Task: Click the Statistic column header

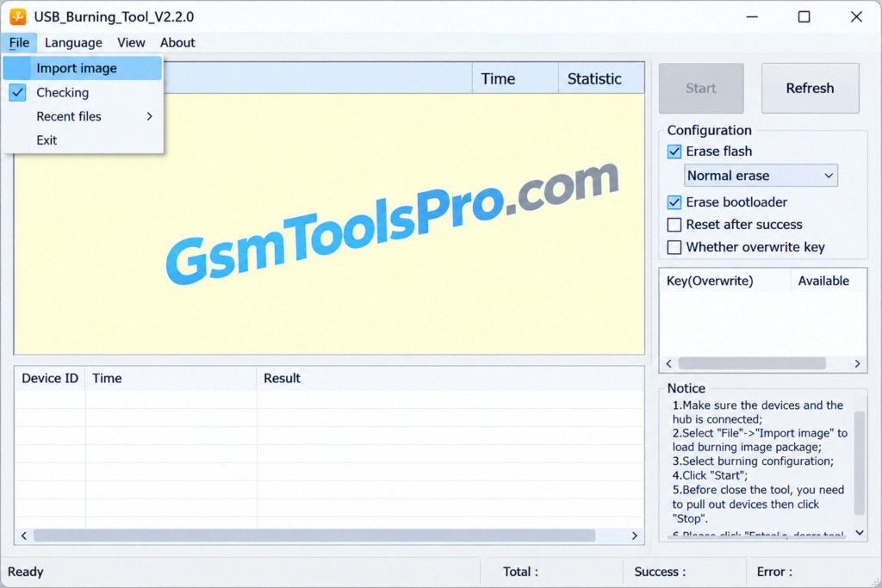Action: point(601,78)
